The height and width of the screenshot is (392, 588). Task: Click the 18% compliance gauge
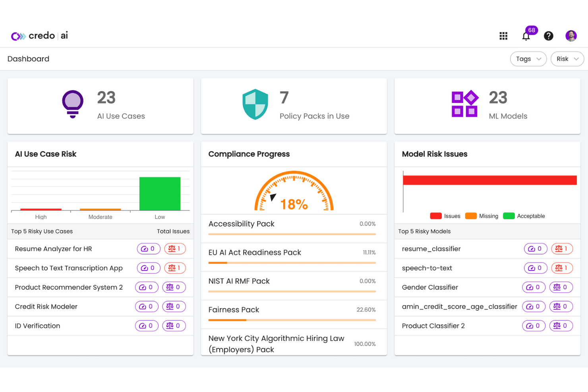(x=294, y=191)
